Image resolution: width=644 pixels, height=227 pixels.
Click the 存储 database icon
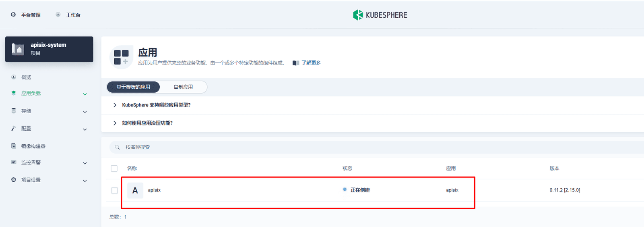click(x=14, y=110)
